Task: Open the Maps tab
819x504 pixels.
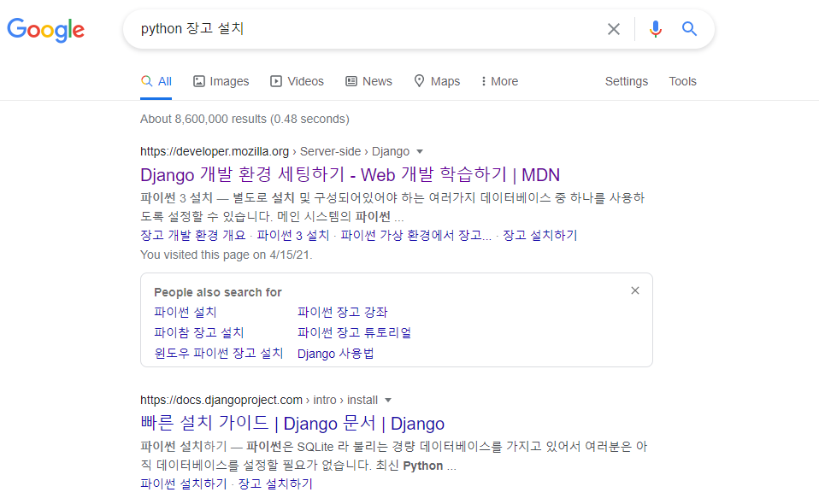Action: point(437,81)
